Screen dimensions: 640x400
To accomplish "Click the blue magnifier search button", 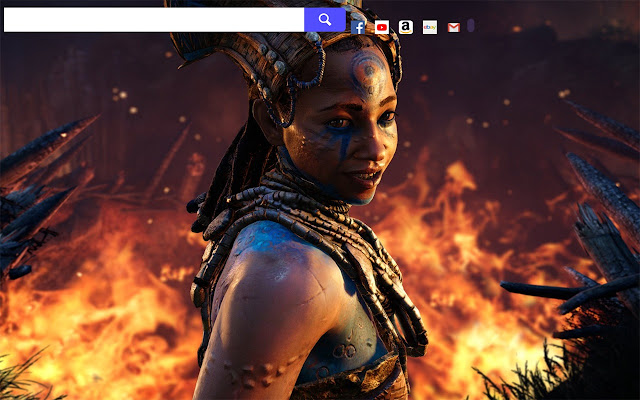I will [325, 20].
